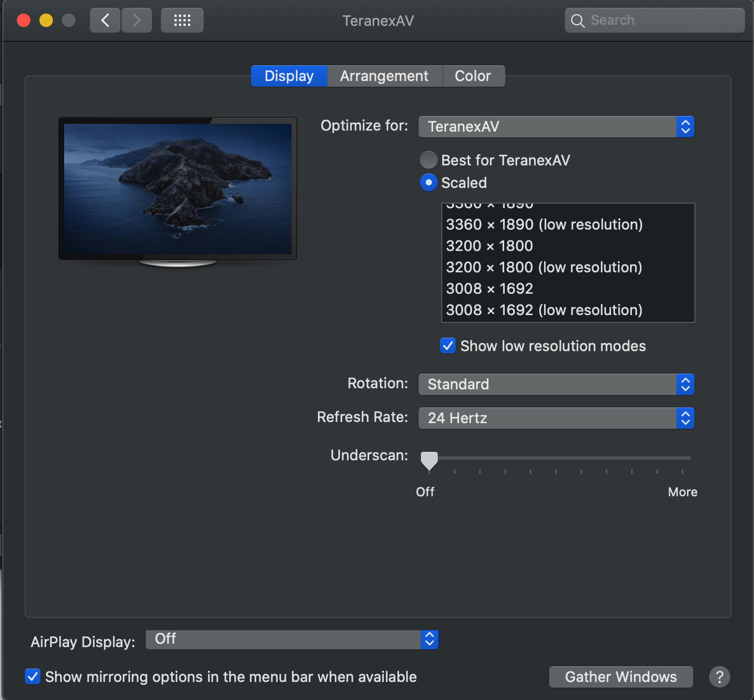This screenshot has height=700, width=754.
Task: Click the Gather Windows button
Action: 621,677
